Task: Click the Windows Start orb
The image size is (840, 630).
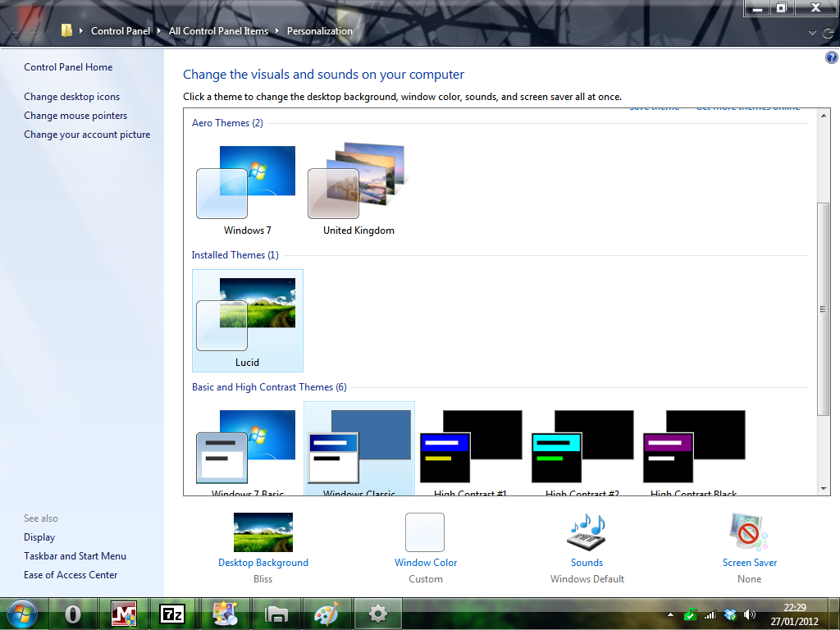Action: click(x=22, y=614)
